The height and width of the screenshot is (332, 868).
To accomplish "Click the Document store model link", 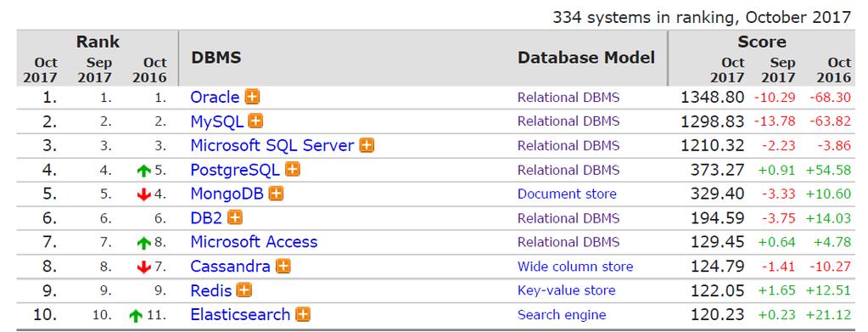I will click(567, 194).
